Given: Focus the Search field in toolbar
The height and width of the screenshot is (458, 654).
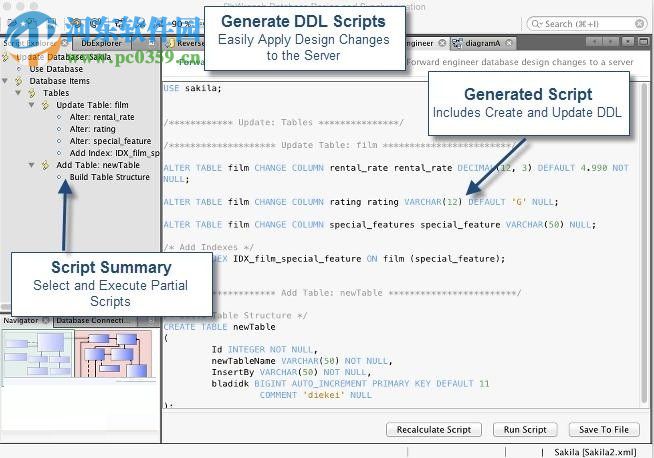Looking at the screenshot, I should [x=587, y=24].
